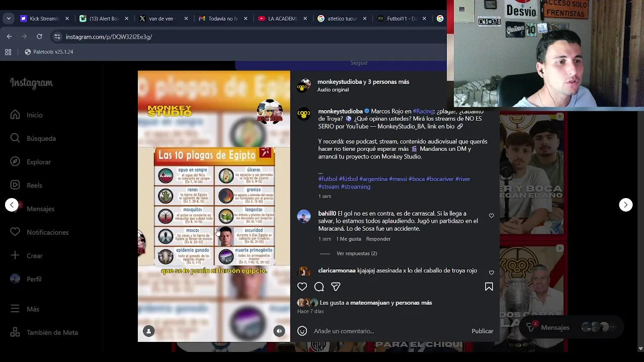Image resolution: width=644 pixels, height=362 pixels.
Task: Open Paletools v25.1.24 bookmark
Action: coord(49,52)
